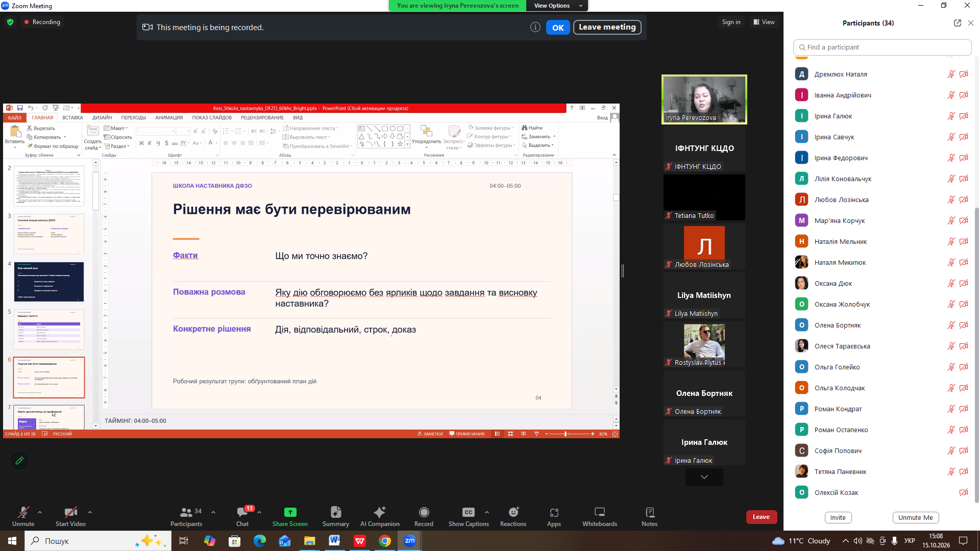Click the Record icon

pyautogui.click(x=424, y=512)
